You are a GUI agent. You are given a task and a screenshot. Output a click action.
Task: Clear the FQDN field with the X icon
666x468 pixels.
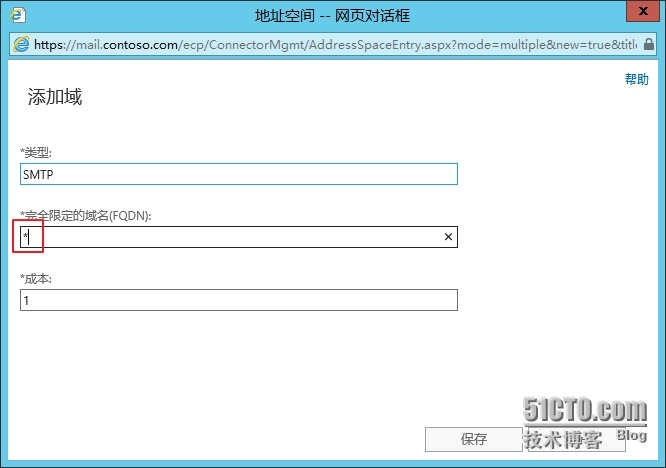coord(448,237)
